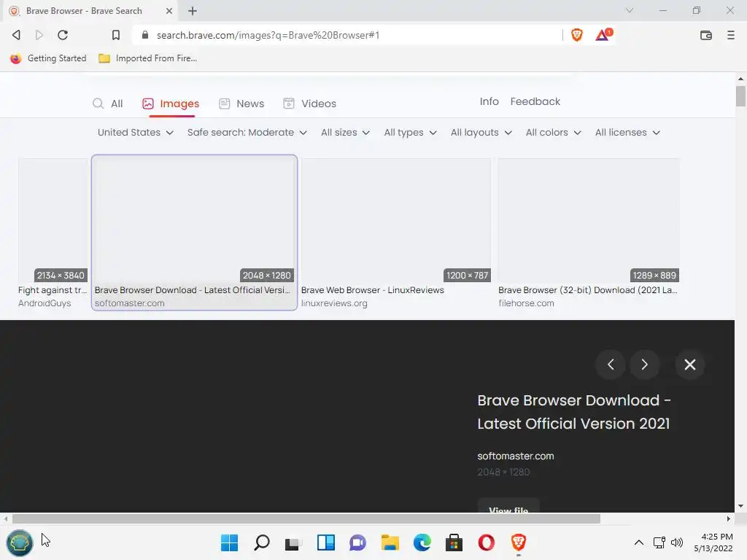Click the vertical scrollbar thumb
The width and height of the screenshot is (747, 560).
740,96
